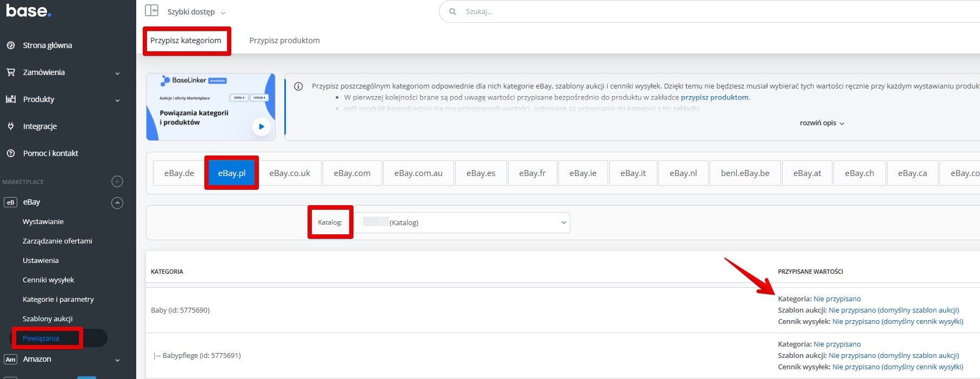The image size is (980, 379).
Task: Select the eBay.co.uk marketplace tab
Action: [290, 173]
